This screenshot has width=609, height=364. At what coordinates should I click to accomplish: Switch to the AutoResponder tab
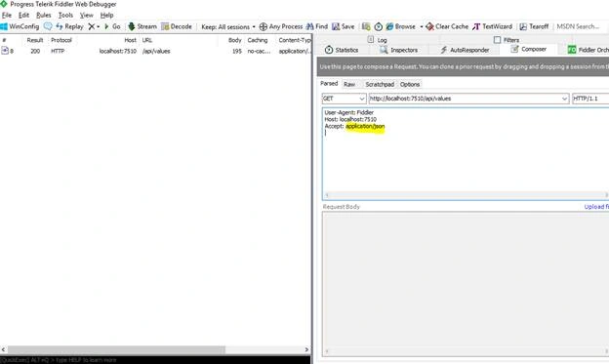(465, 50)
